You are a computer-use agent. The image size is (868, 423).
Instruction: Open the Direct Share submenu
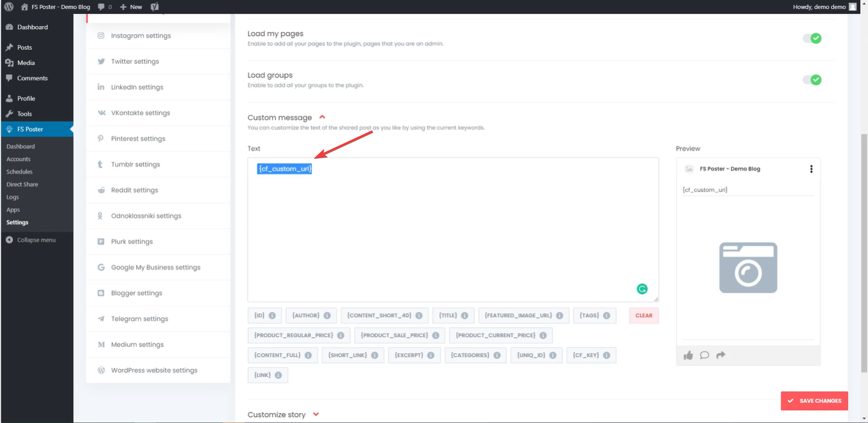22,184
